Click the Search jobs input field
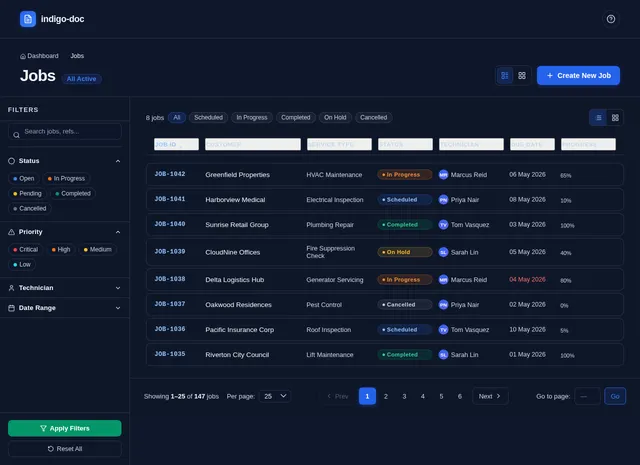The image size is (640, 465). (x=64, y=131)
